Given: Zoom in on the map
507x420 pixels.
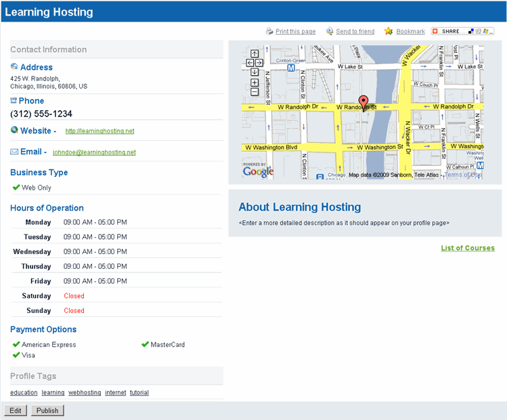Looking at the screenshot, I should 255,82.
